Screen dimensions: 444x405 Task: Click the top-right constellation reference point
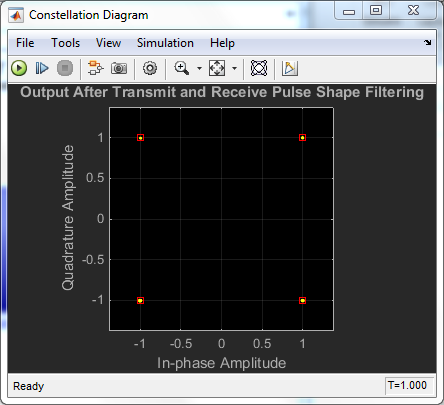click(302, 138)
